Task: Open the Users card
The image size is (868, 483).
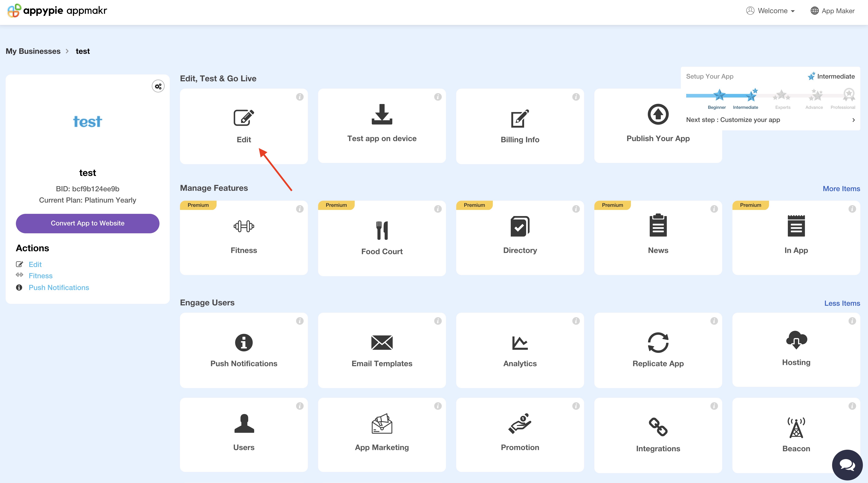Action: 244,435
